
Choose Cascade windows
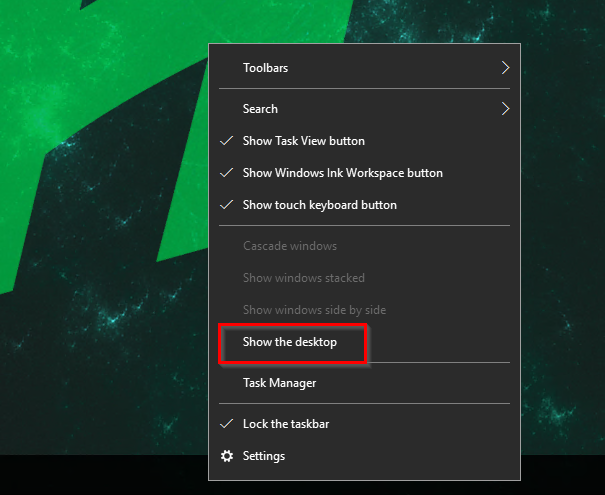(x=289, y=246)
